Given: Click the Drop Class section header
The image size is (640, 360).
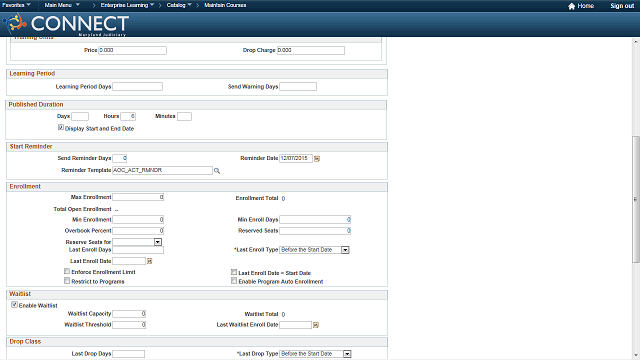Looking at the screenshot, I should click(x=25, y=342).
